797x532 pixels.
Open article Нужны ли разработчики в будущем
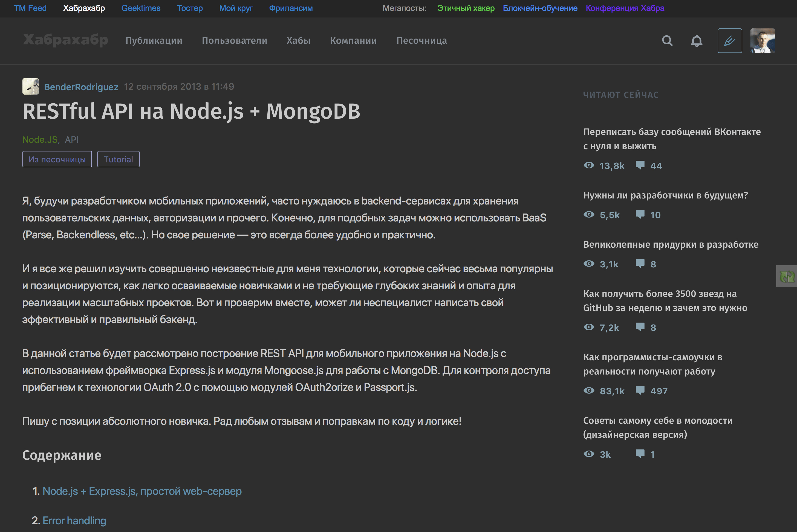click(x=665, y=195)
